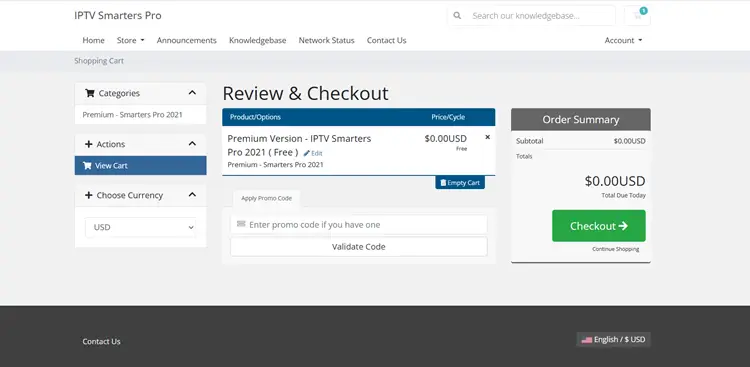Image resolution: width=750 pixels, height=367 pixels.
Task: Click the promo code ticket icon
Action: point(241,224)
